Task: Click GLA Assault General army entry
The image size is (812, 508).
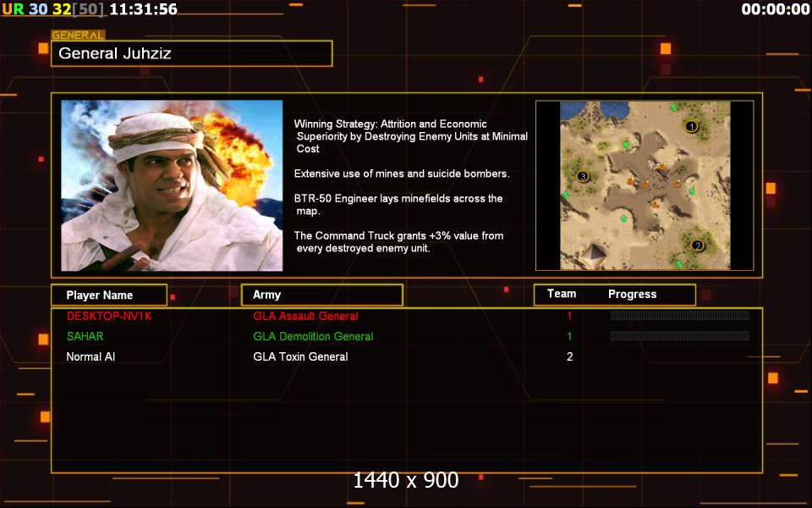Action: 305,316
